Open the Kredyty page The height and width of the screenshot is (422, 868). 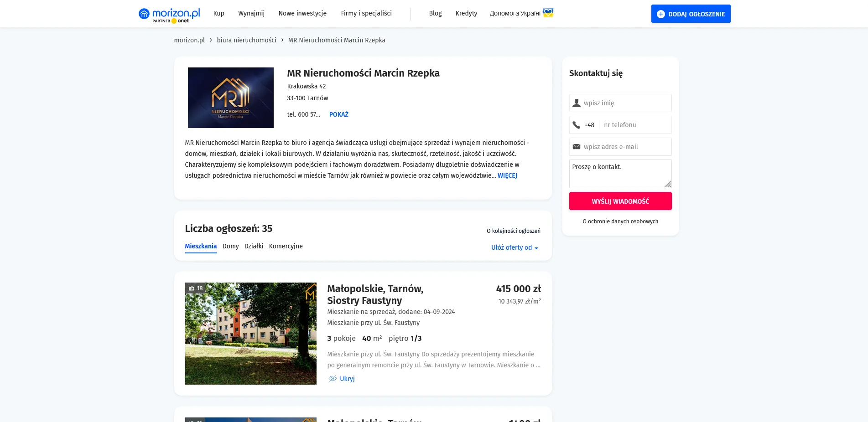[x=466, y=13]
